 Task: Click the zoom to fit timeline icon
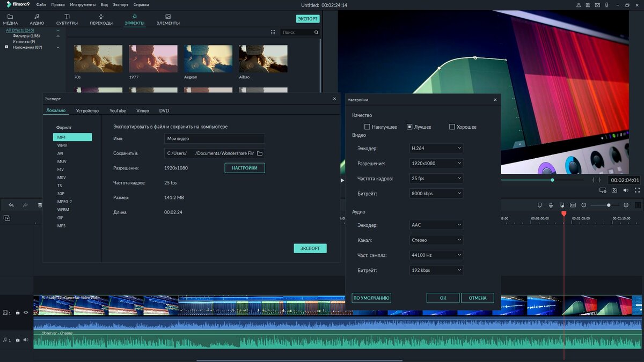(x=573, y=205)
